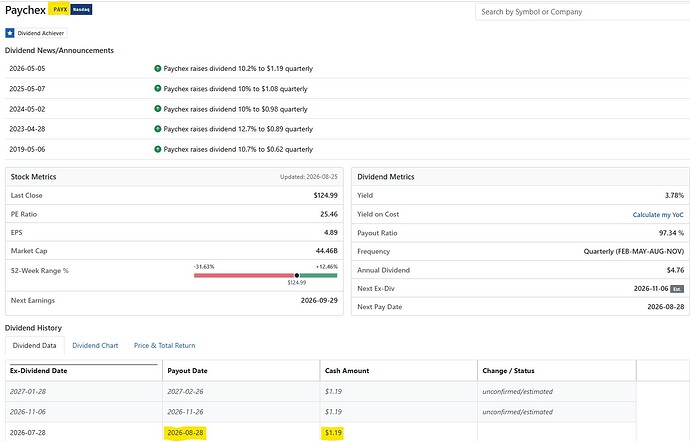Open the Price & Total Return tab
Screen dimensions: 690x442
click(x=165, y=346)
